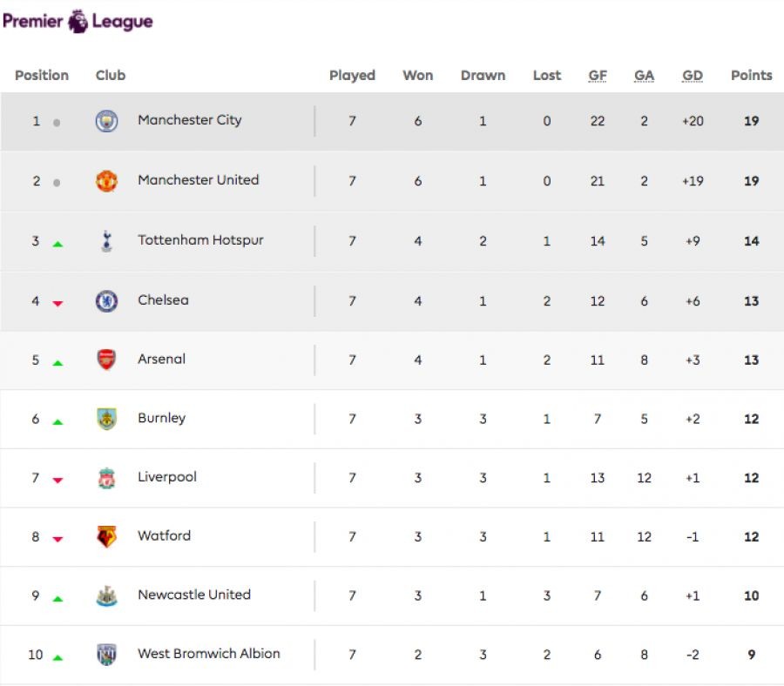Click West Bromwich Albion crest
This screenshot has width=784, height=686.
[x=106, y=655]
